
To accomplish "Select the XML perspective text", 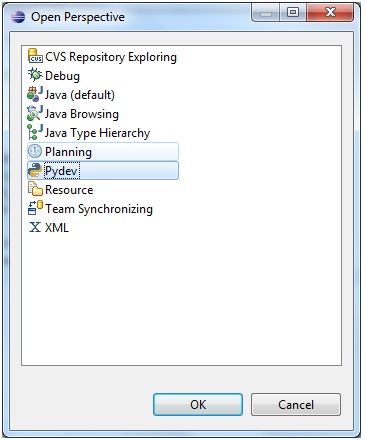I will point(57,228).
